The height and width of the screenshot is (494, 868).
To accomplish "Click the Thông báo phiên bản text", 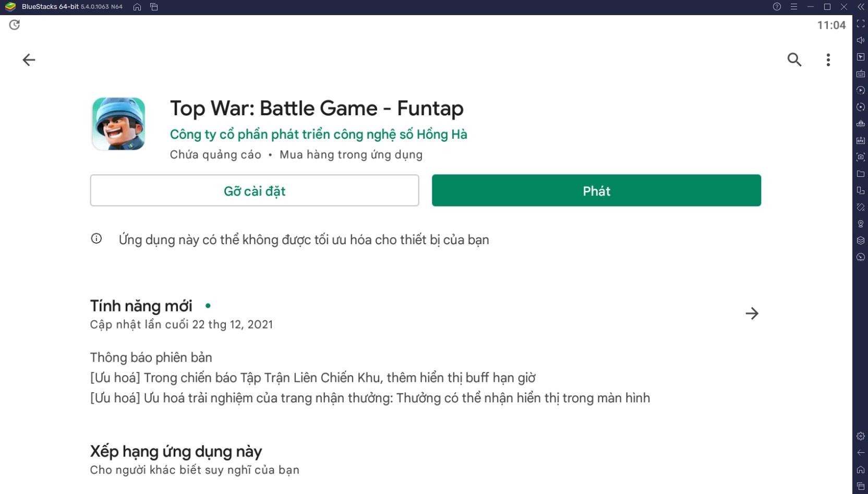I will point(151,357).
